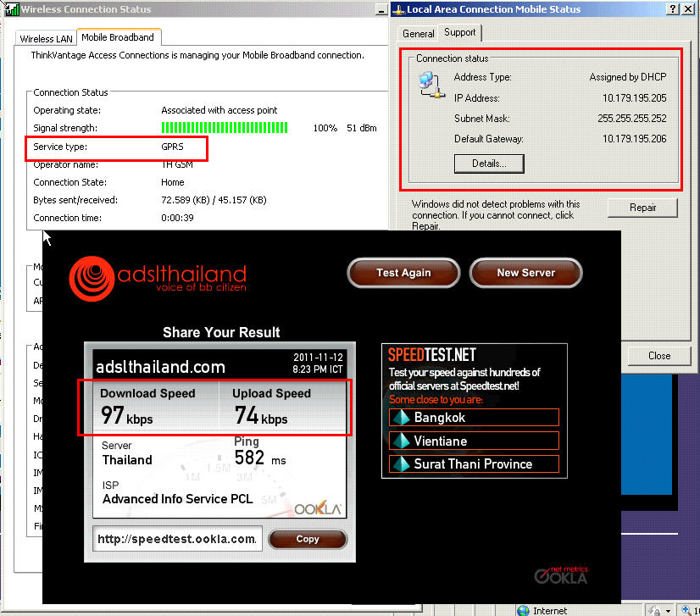The height and width of the screenshot is (616, 700).
Task: Click the Associated with access point value
Action: coord(219,110)
